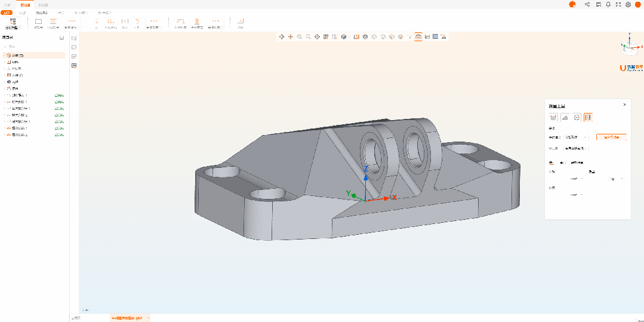
Task: Select the pan (four-arrow cross) view tool
Action: (x=291, y=37)
